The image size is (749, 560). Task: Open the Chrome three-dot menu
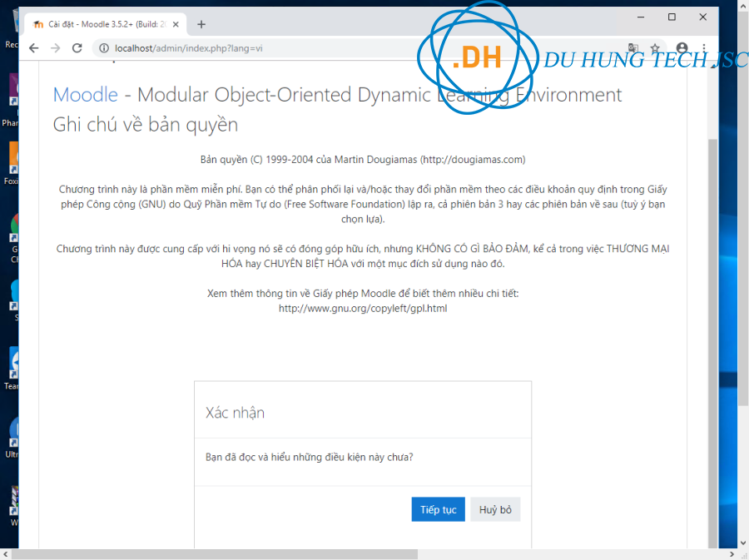704,48
